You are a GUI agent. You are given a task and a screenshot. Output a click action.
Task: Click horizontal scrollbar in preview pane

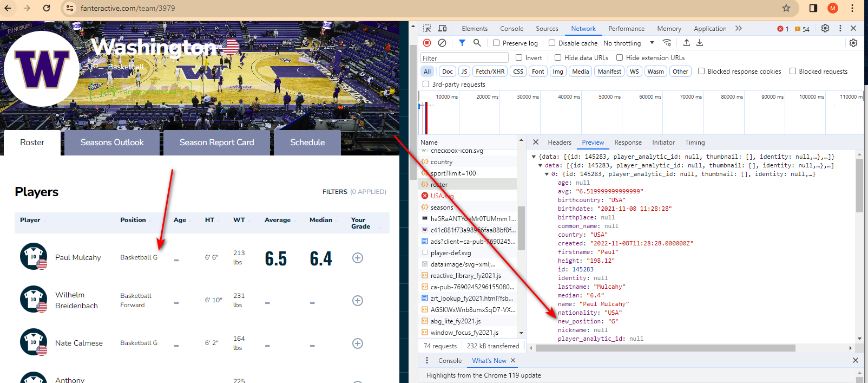pos(665,348)
